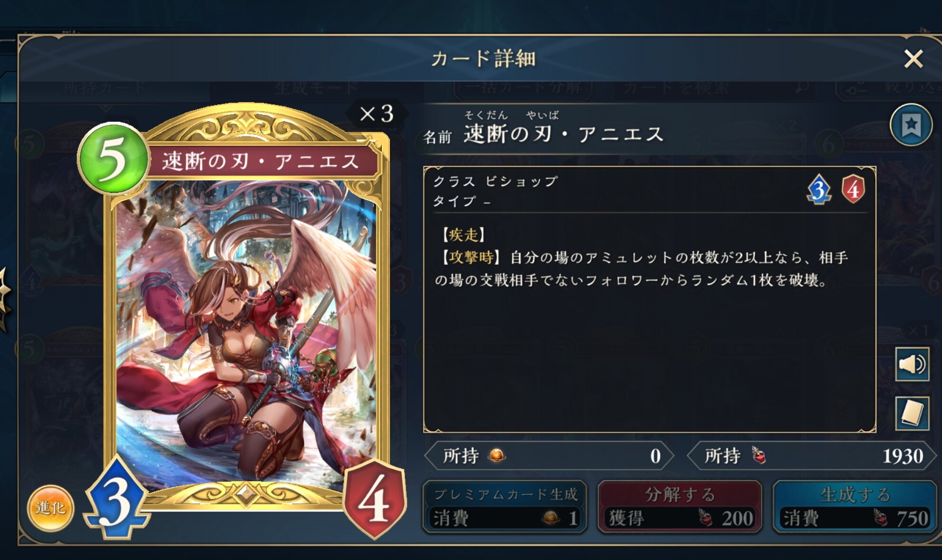The width and height of the screenshot is (942, 560).
Task: Tap the 分解する liquefy button
Action: click(680, 507)
